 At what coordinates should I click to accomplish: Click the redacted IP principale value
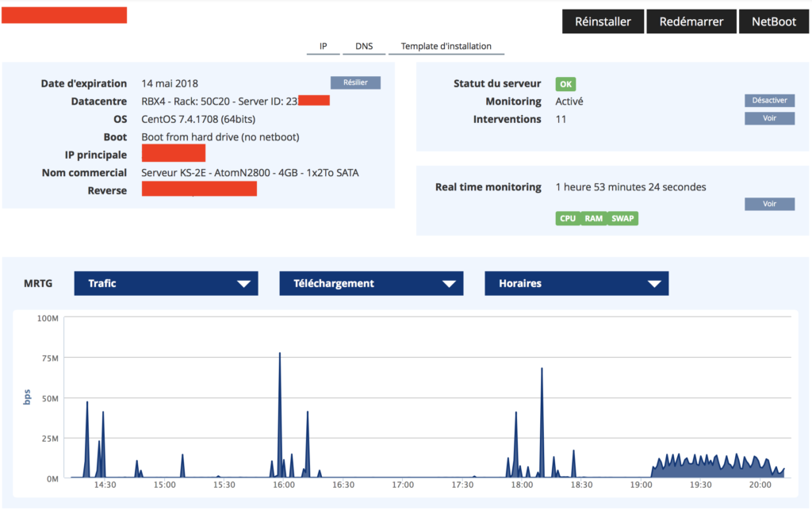(x=174, y=154)
